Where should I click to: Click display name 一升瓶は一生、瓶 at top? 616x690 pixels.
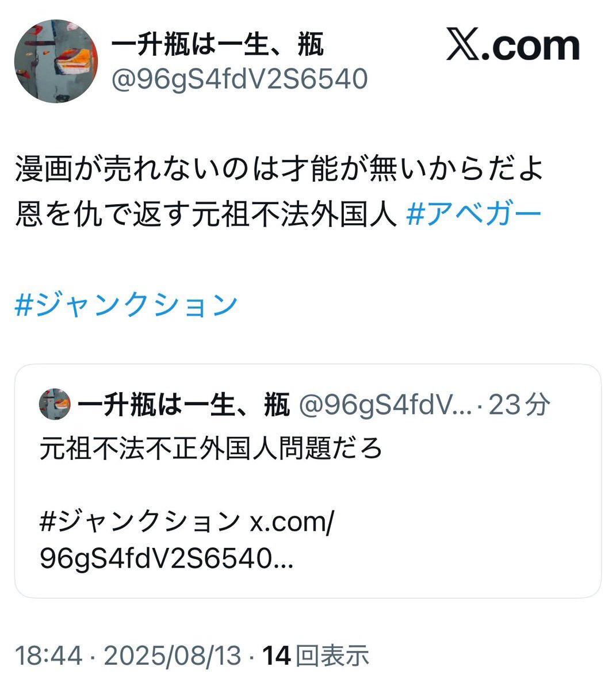217,44
